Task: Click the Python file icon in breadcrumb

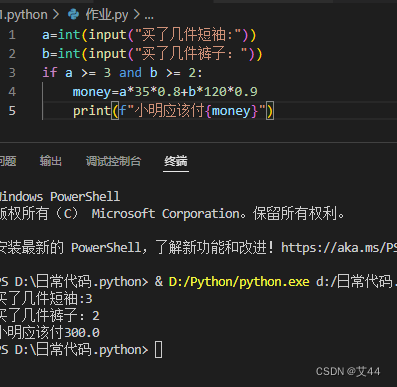Action: click(73, 14)
